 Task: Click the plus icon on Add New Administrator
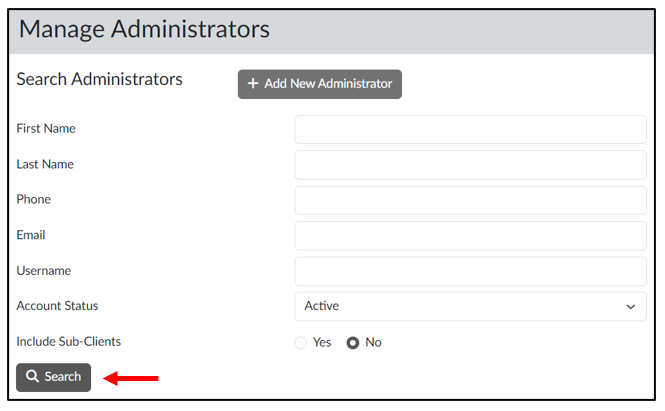(x=253, y=84)
